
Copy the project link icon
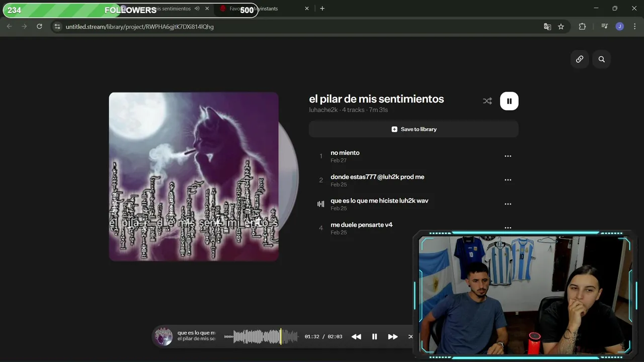point(580,59)
